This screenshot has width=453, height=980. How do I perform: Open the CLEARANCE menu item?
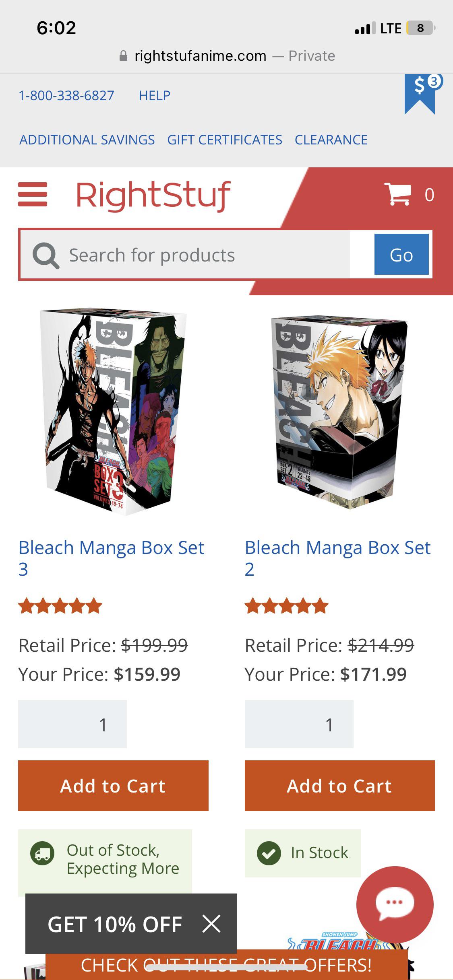click(331, 140)
